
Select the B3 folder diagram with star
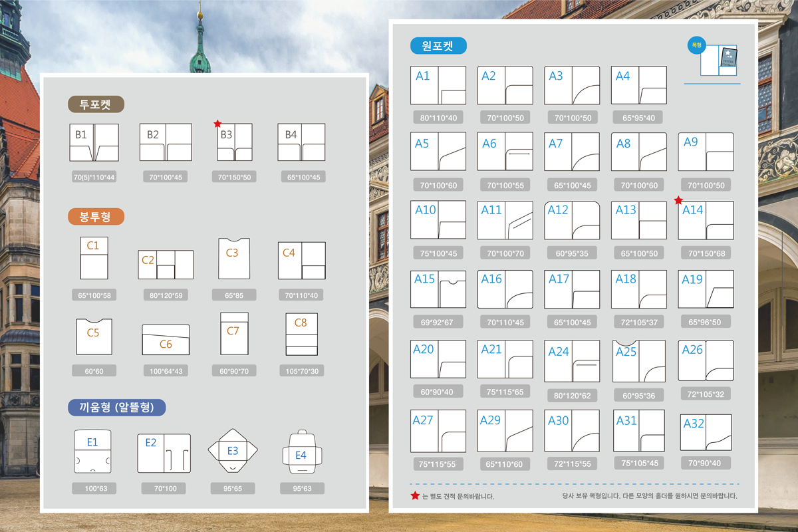tap(235, 142)
